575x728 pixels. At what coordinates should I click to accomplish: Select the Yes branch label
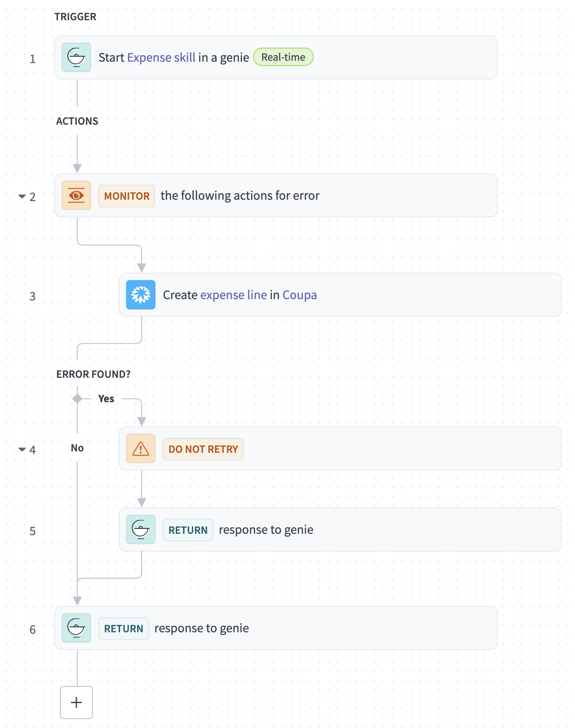106,399
